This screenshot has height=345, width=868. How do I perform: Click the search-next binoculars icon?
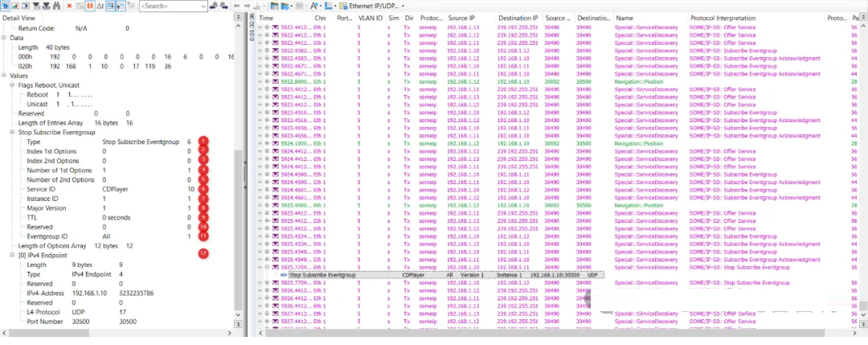pyautogui.click(x=223, y=6)
